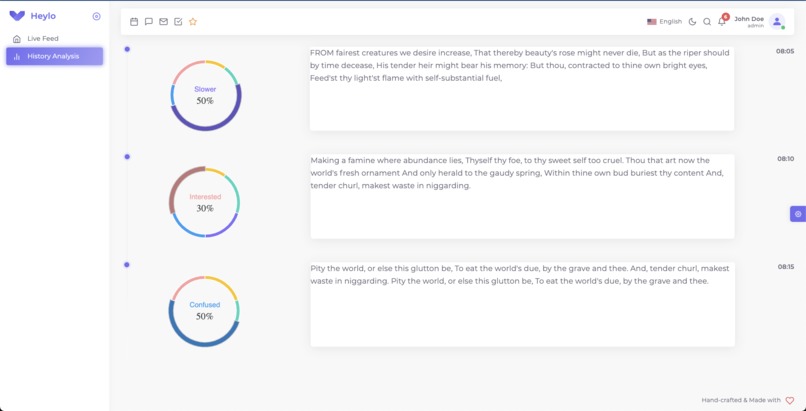Open the chat bubble icon
Image resolution: width=806 pixels, height=411 pixels.
pyautogui.click(x=149, y=22)
